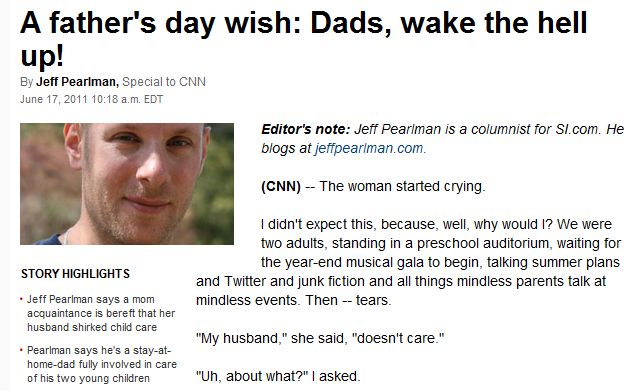Screen dimensions: 640x391
Task: Click the quote 'My husband, she said'
Action: tap(320, 338)
